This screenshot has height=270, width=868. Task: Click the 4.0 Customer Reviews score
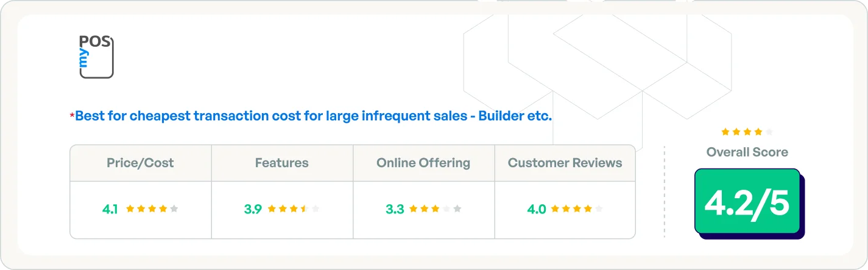pos(537,209)
